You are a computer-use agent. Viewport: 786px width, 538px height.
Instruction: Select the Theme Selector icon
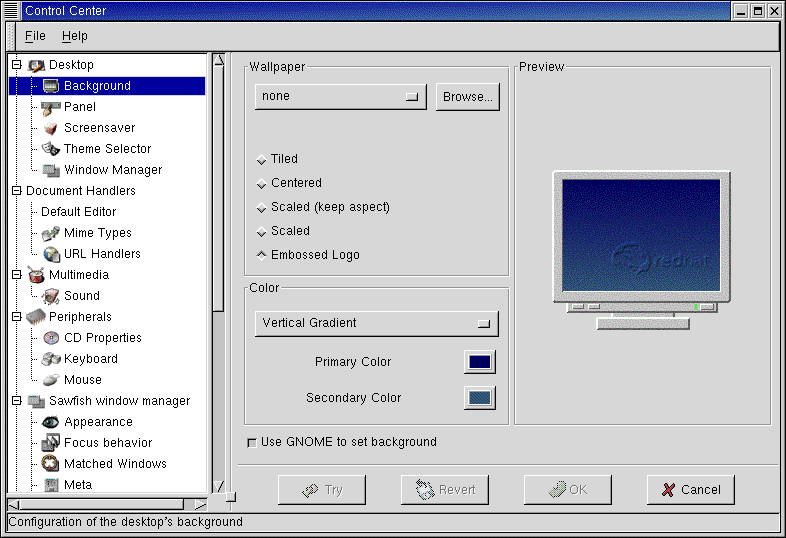click(51, 149)
